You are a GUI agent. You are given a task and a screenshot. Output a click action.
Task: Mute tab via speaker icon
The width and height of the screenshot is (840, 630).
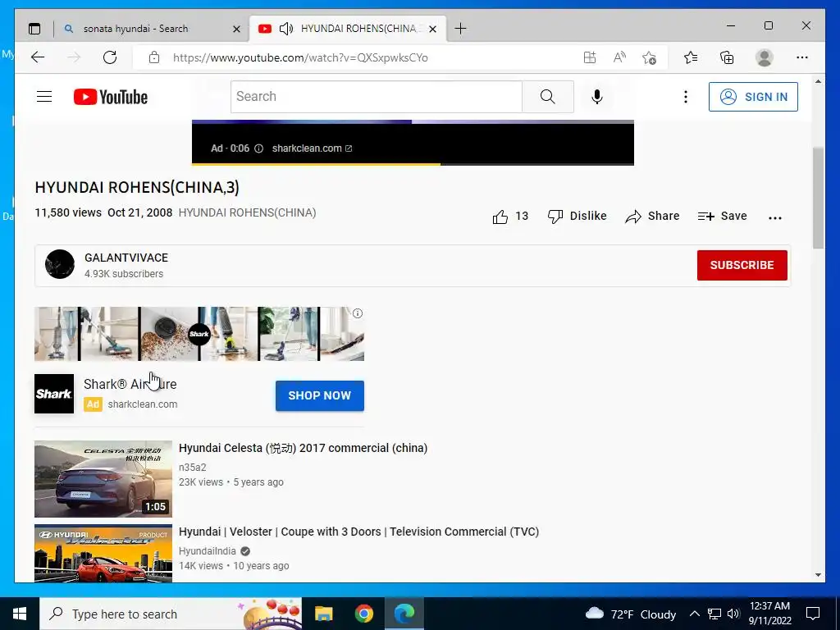[286, 29]
